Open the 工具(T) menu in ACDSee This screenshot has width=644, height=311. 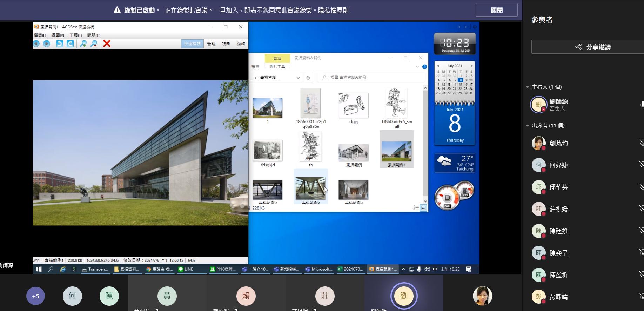(x=75, y=35)
